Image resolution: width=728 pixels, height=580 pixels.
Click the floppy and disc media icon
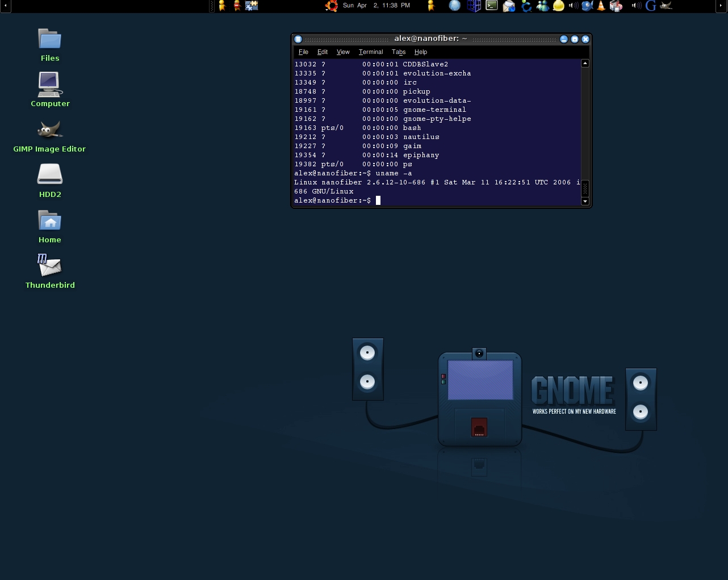(x=616, y=6)
